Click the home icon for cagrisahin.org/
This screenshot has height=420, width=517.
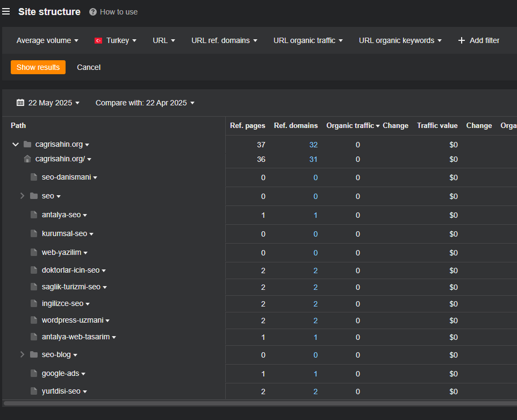tap(27, 159)
